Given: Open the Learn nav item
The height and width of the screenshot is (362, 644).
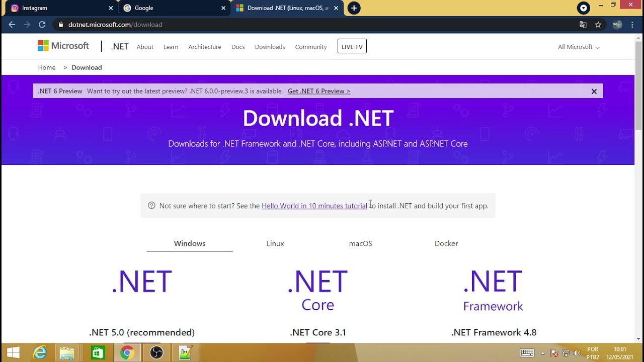Looking at the screenshot, I should 171,47.
